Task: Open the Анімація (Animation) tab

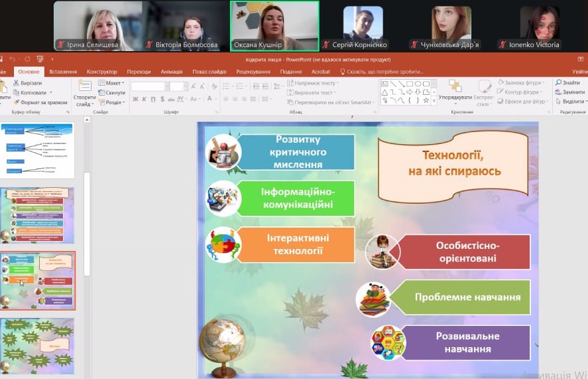Action: click(171, 72)
